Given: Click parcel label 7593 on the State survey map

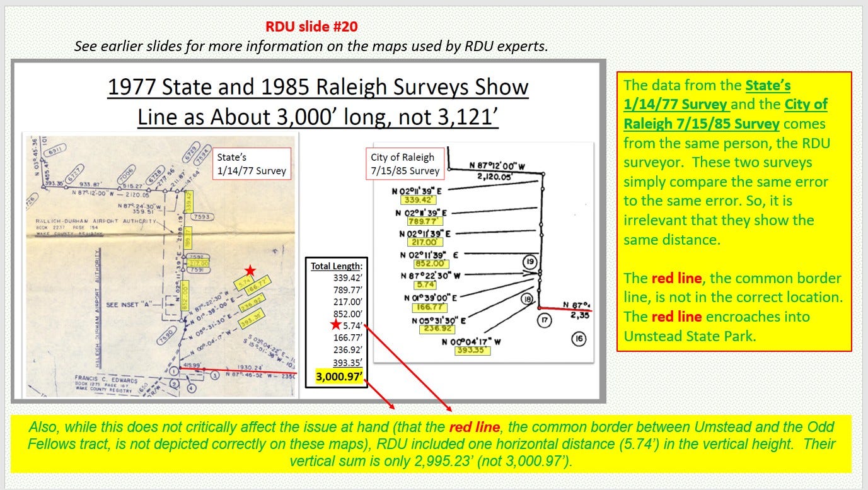Looking at the screenshot, I should pos(202,218).
